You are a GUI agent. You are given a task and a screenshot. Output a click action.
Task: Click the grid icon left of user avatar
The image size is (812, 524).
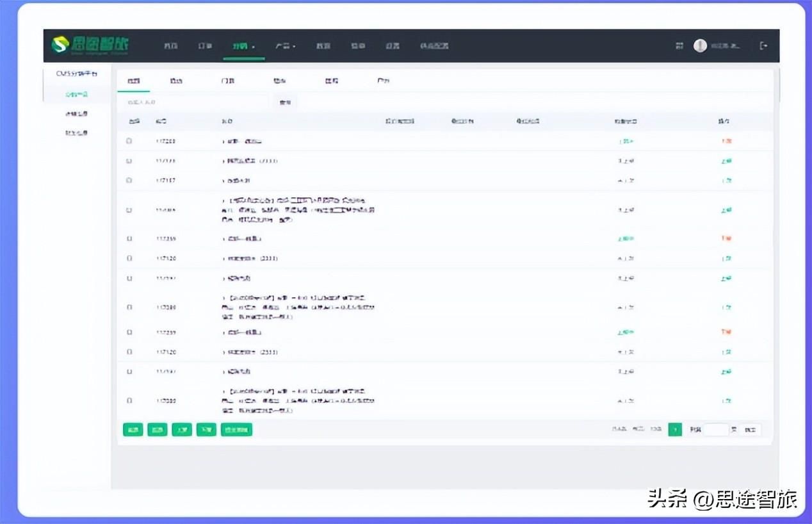coord(679,46)
